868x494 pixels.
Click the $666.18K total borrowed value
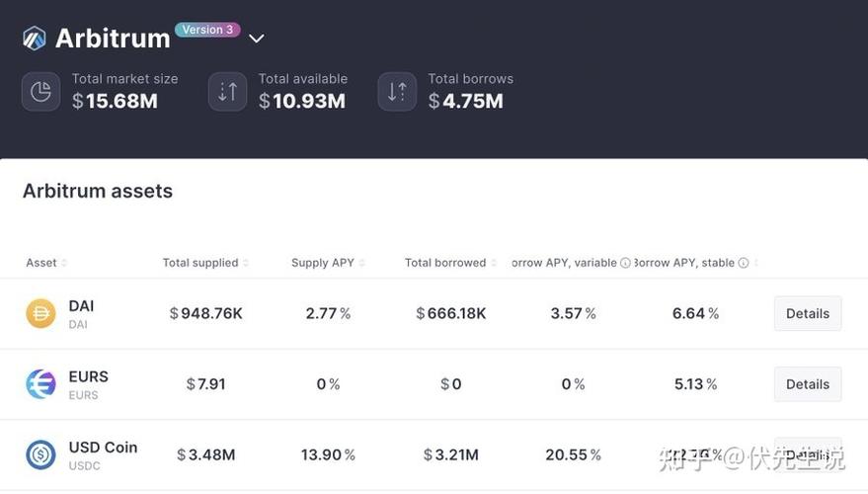pyautogui.click(x=451, y=313)
